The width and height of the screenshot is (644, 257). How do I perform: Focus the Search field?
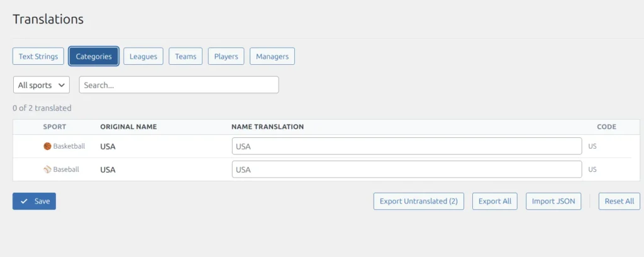pos(179,85)
